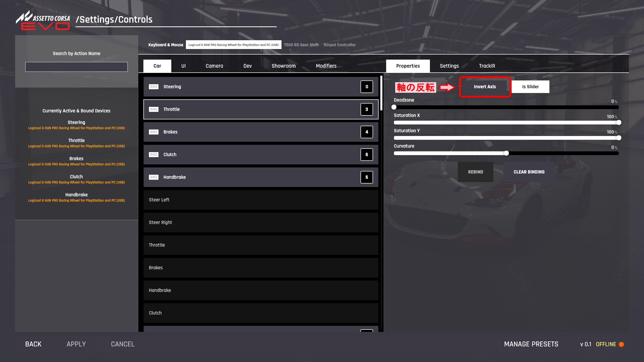The image size is (644, 362).
Task: Click the Assetto Corsa EVO logo
Action: point(43,21)
